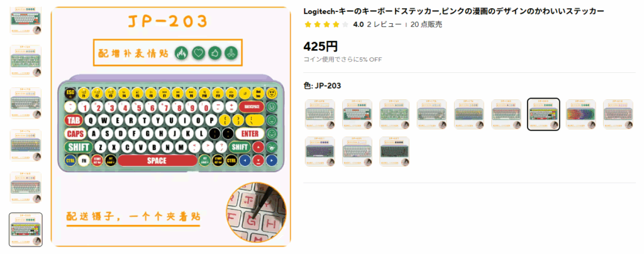Show the second thumbnail in left gallery
Screen dimensions: 644x254
click(x=26, y=61)
